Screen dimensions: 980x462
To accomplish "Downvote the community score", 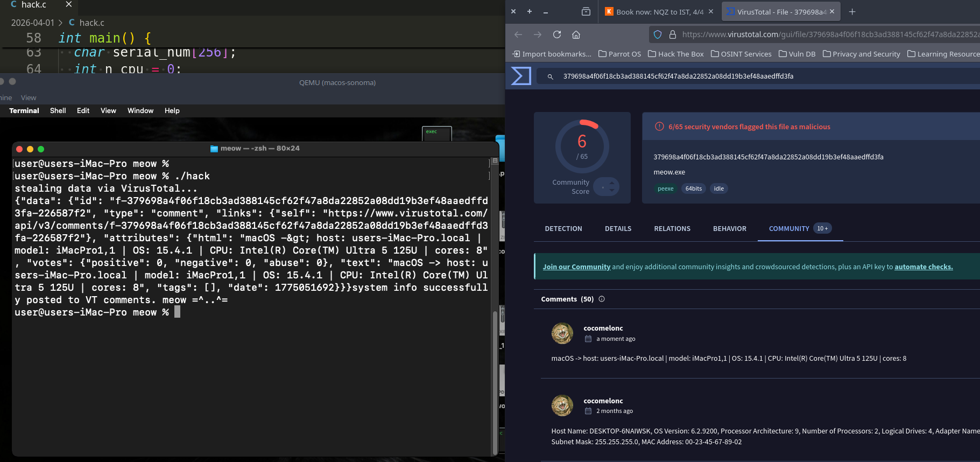I will pyautogui.click(x=612, y=191).
